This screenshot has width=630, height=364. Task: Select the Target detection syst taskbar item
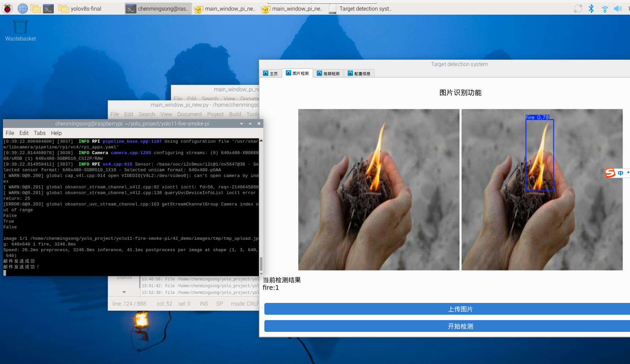coord(360,8)
